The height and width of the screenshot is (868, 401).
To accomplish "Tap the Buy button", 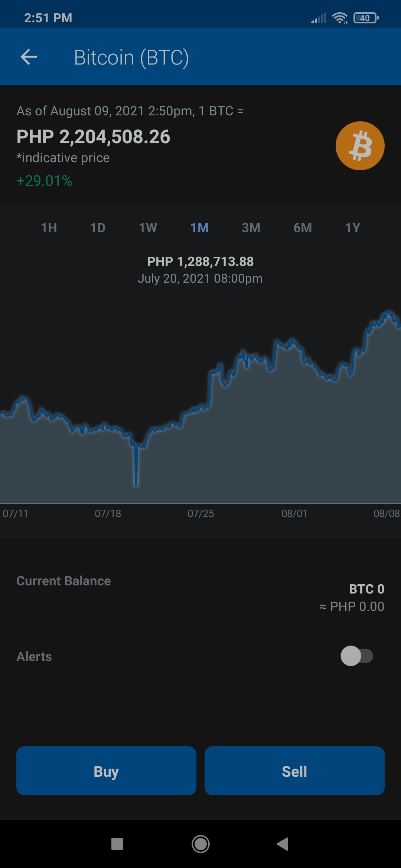I will click(106, 771).
